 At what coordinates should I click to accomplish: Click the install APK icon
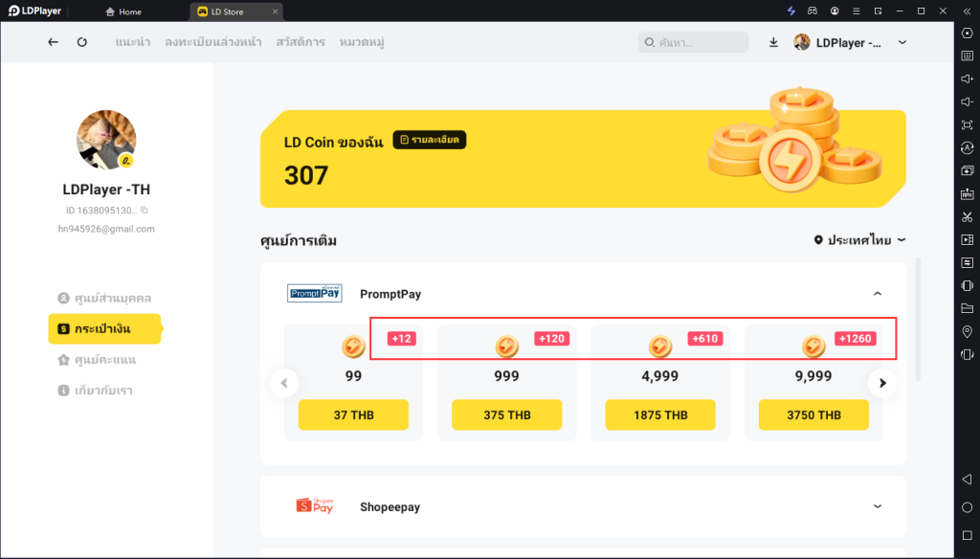[x=967, y=194]
